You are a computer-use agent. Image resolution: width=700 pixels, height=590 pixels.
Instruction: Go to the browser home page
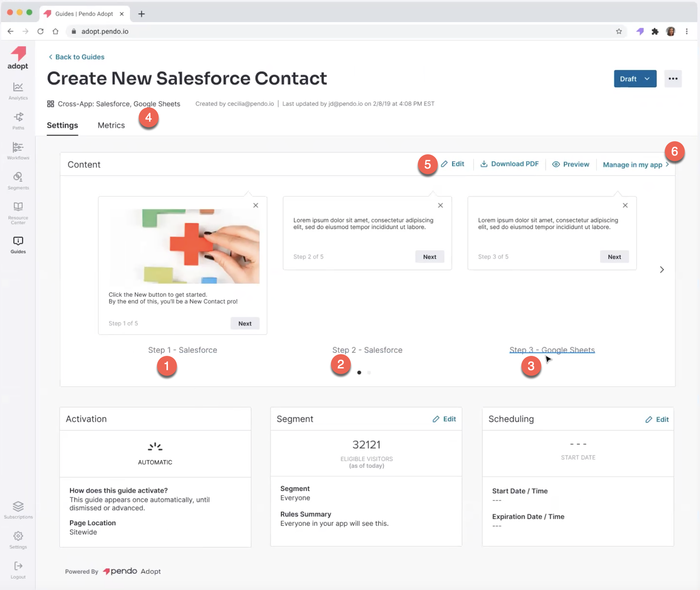click(x=55, y=31)
